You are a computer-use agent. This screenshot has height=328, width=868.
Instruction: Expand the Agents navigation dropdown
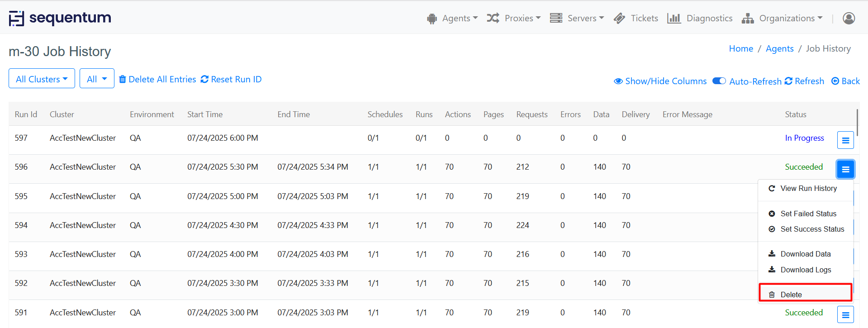pyautogui.click(x=452, y=18)
